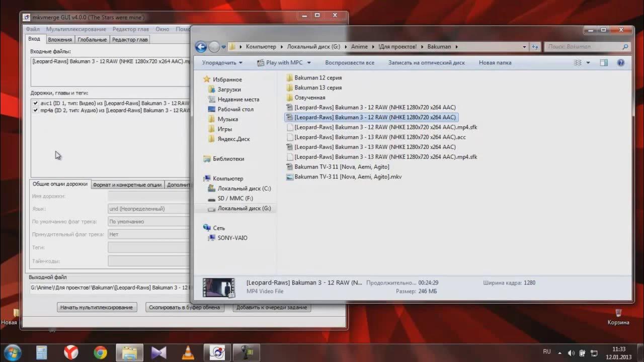Open Рабочий стол in sidebar
Viewport: 644px width, 362px height.
point(230,109)
